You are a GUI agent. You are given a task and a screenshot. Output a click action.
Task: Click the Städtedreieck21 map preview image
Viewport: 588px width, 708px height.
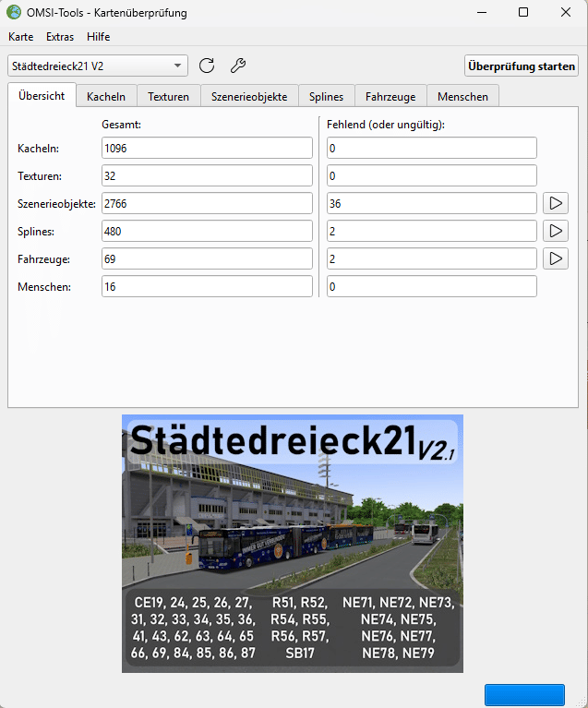pos(293,544)
